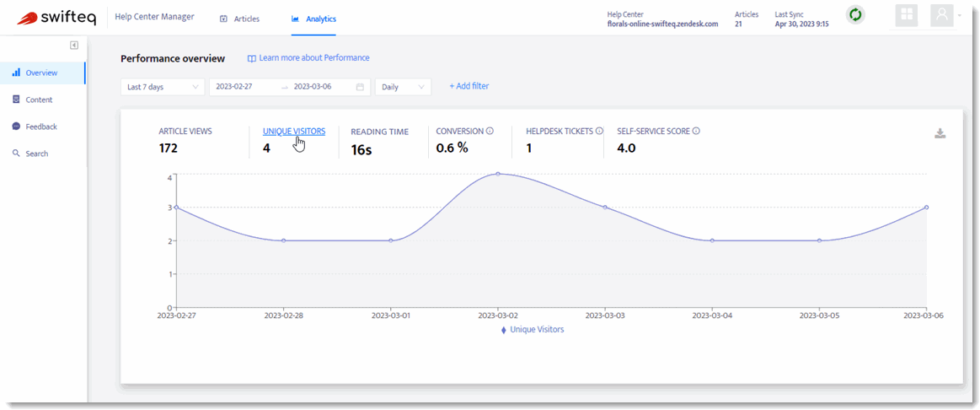Screen dimensions: 980x410
Task: Click the chart data point at 2023-03-04
Action: (712, 240)
